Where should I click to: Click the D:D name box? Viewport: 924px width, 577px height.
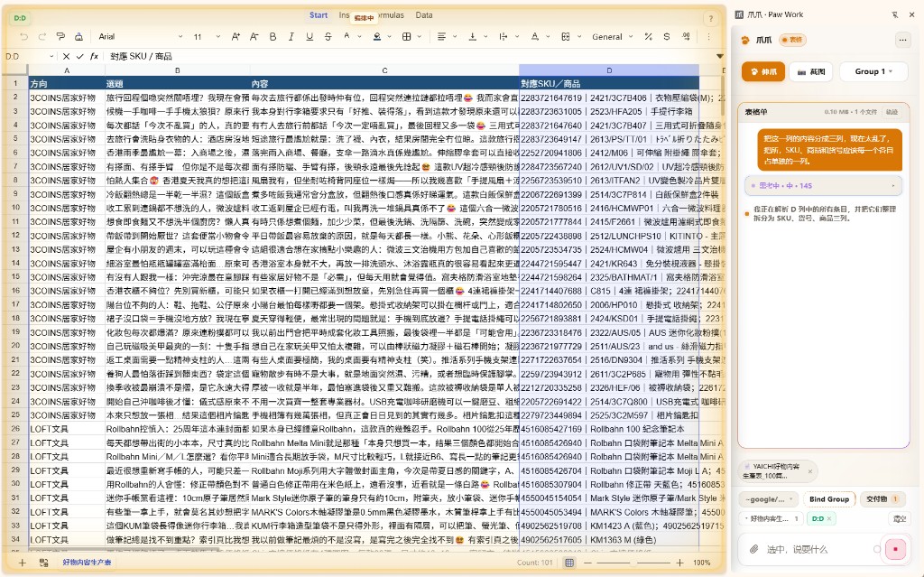click(x=30, y=56)
